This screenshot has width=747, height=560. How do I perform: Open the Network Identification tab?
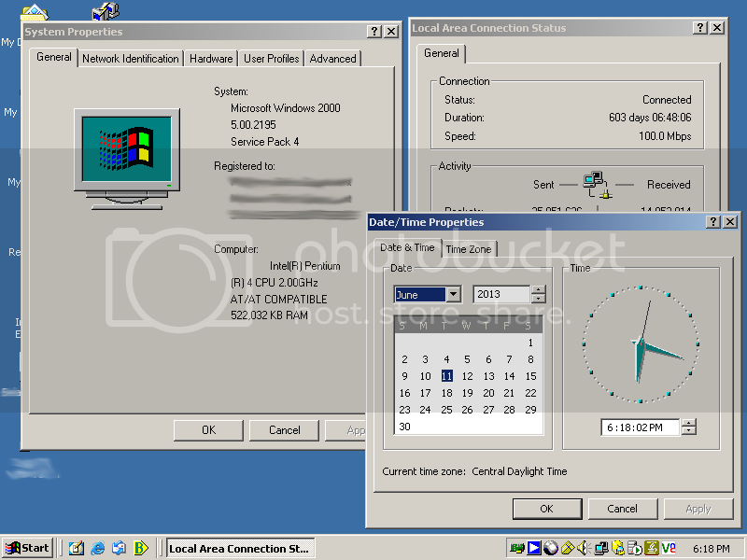pos(131,59)
